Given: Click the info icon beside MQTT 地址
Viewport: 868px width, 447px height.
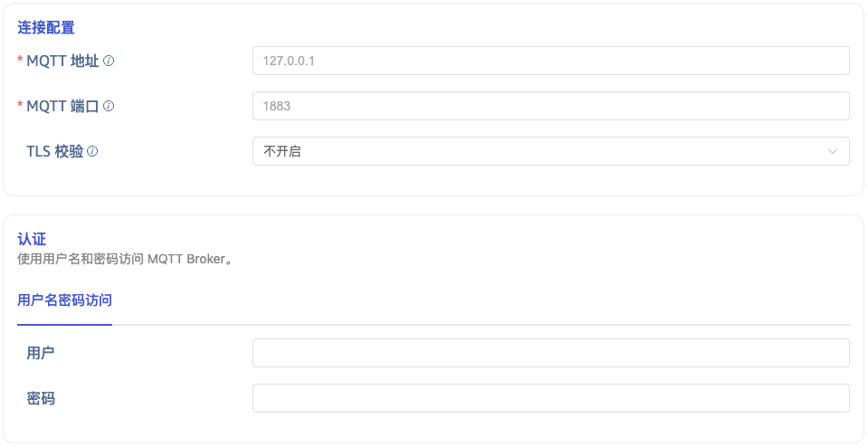Looking at the screenshot, I should 109,61.
